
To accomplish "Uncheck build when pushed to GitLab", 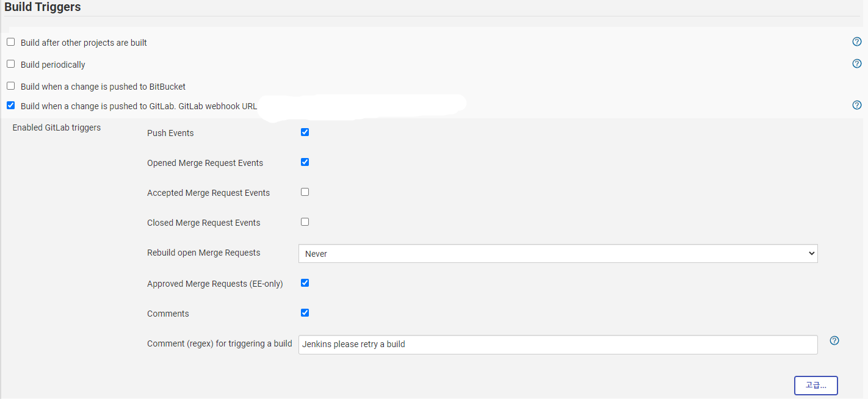I will (x=10, y=105).
